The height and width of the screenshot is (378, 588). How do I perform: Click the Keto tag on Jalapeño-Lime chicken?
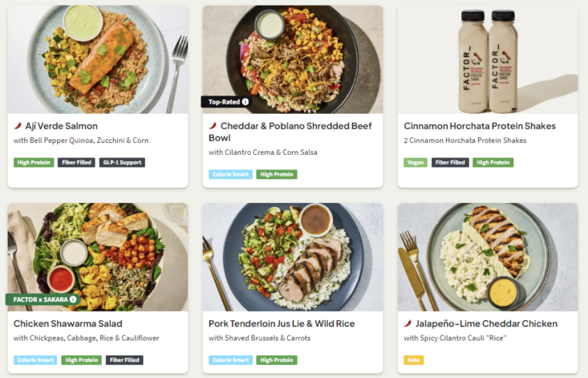tap(414, 360)
